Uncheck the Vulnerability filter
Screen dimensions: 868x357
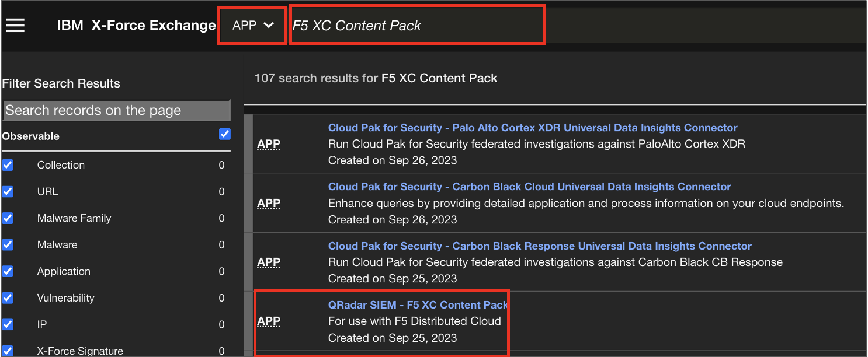(8, 298)
